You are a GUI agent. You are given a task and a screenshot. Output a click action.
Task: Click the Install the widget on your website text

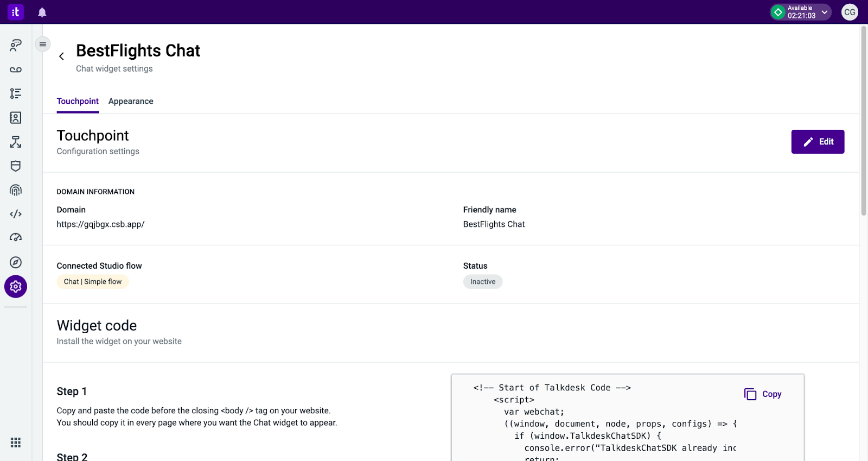tap(119, 342)
